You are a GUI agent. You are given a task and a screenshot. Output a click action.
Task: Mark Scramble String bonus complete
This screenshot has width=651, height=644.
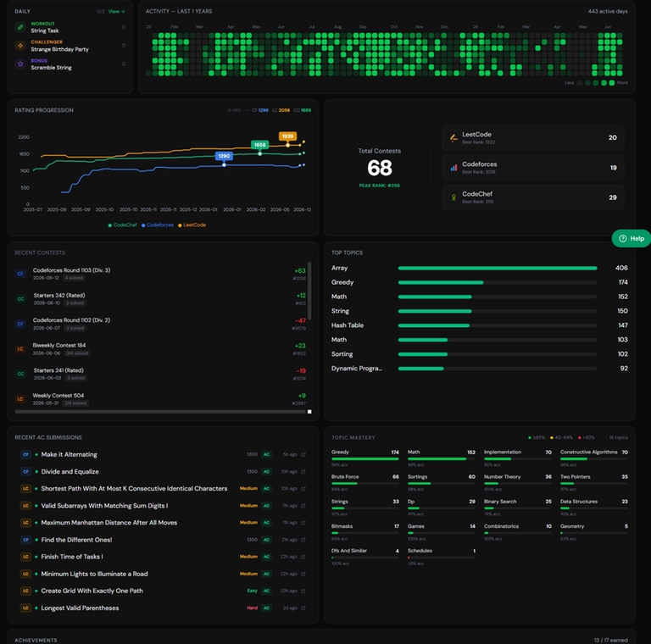click(123, 64)
